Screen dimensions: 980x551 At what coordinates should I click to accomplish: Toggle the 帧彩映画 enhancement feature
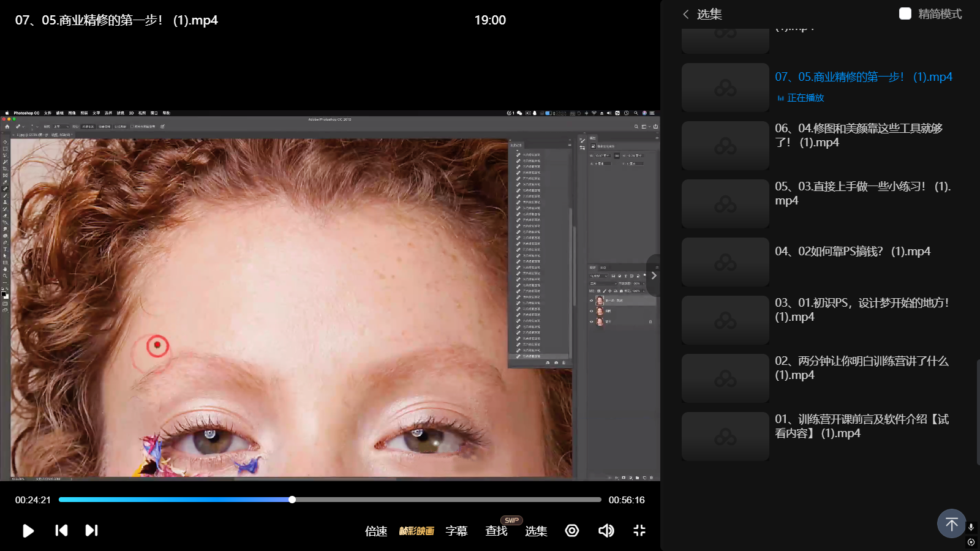417,531
